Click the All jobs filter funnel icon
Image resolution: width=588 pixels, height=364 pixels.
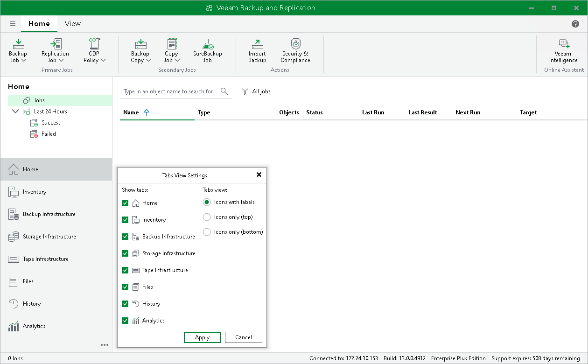[245, 91]
